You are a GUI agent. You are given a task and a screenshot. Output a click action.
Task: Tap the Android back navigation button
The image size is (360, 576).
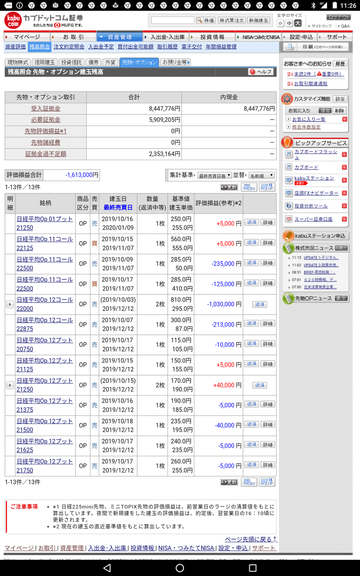pos(107,568)
